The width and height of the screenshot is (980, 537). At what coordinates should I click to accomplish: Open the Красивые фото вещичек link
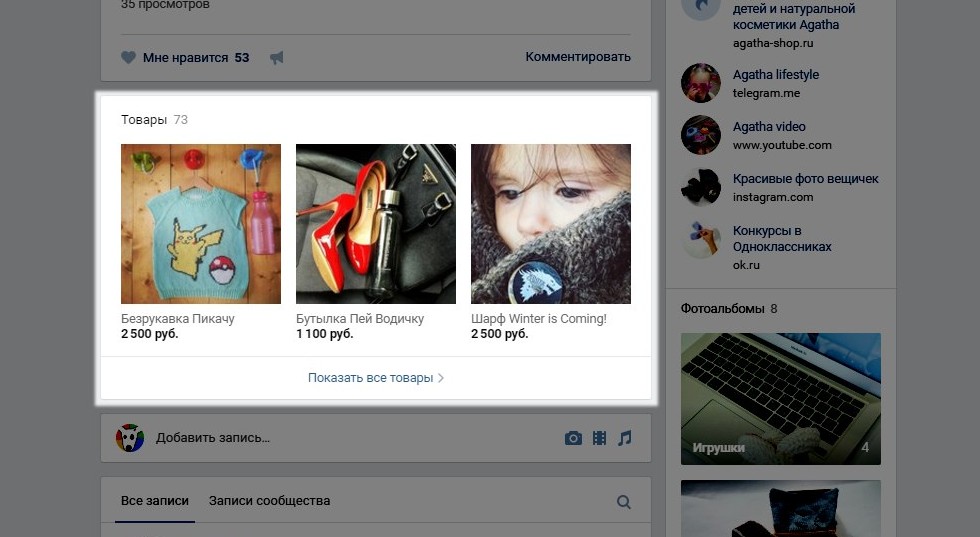pyautogui.click(x=806, y=179)
